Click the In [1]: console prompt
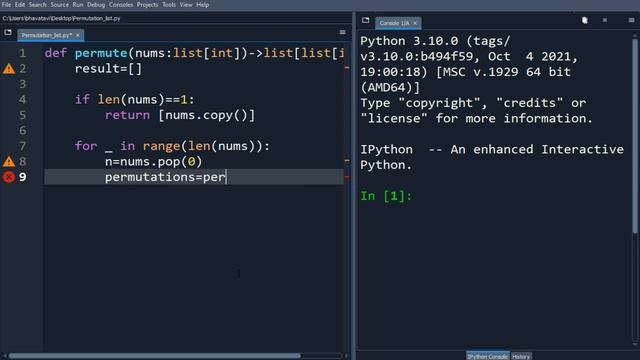 click(386, 196)
